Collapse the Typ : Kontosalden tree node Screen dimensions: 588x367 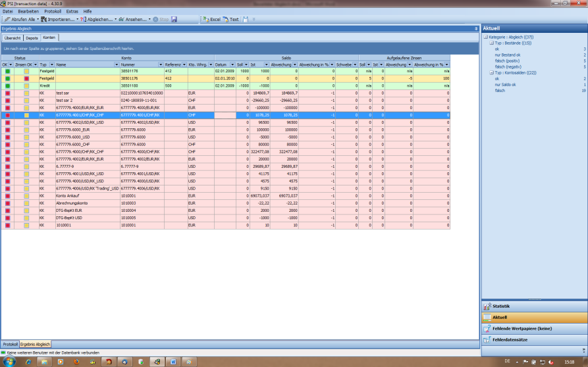click(x=491, y=72)
